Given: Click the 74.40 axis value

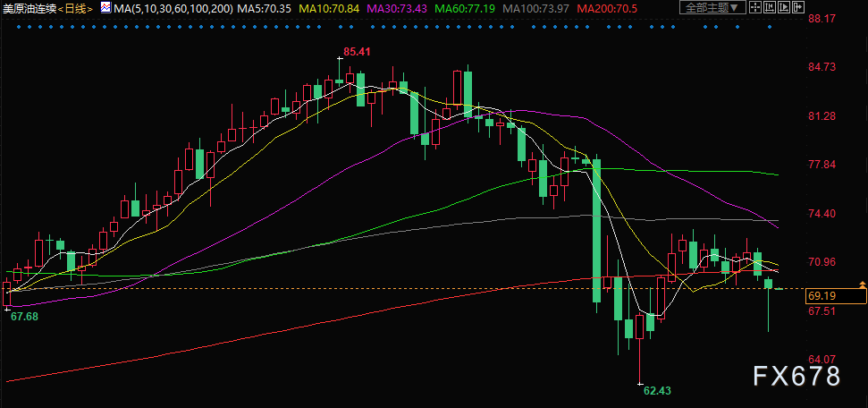Looking at the screenshot, I should (x=822, y=214).
